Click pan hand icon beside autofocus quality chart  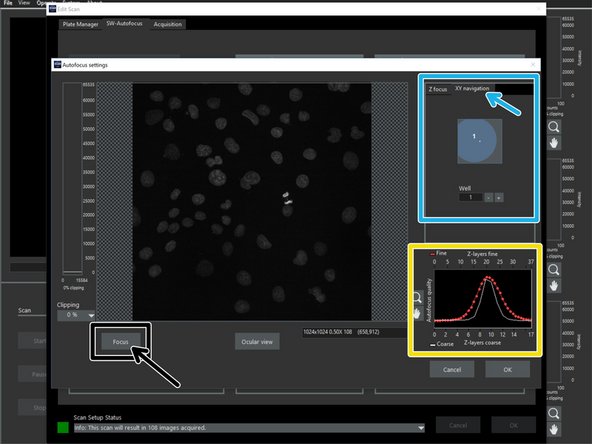(417, 313)
